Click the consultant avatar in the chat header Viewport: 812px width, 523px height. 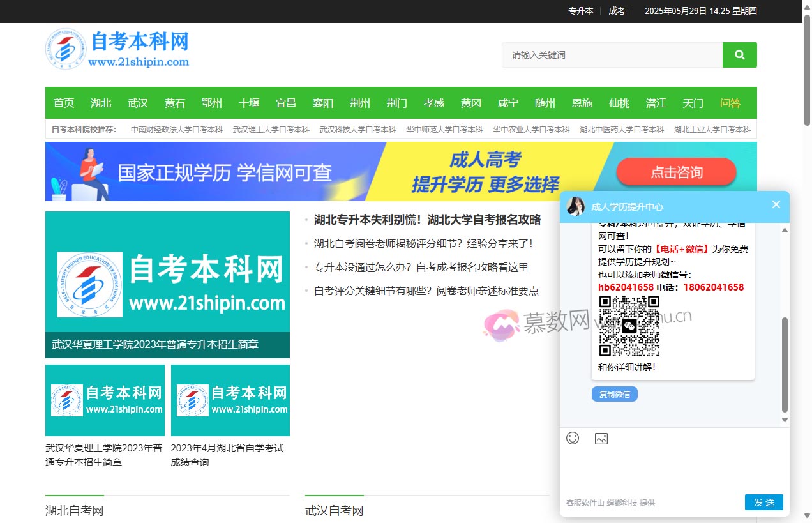(574, 206)
